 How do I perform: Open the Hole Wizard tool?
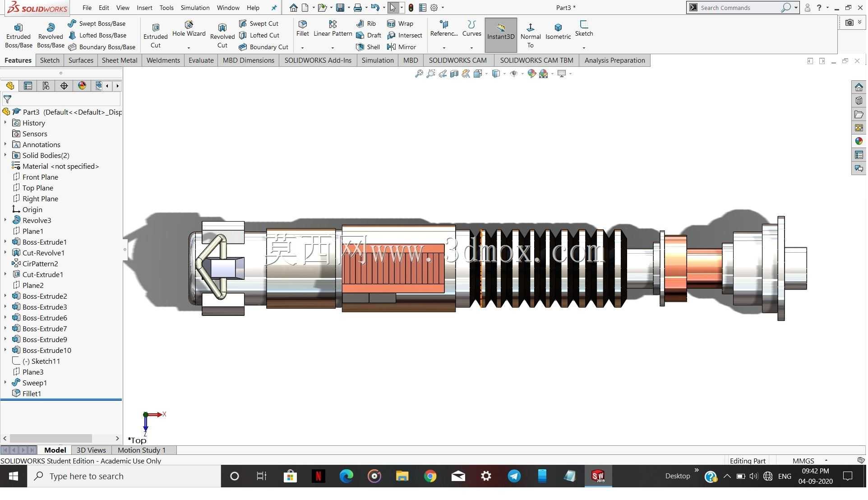[x=189, y=29]
